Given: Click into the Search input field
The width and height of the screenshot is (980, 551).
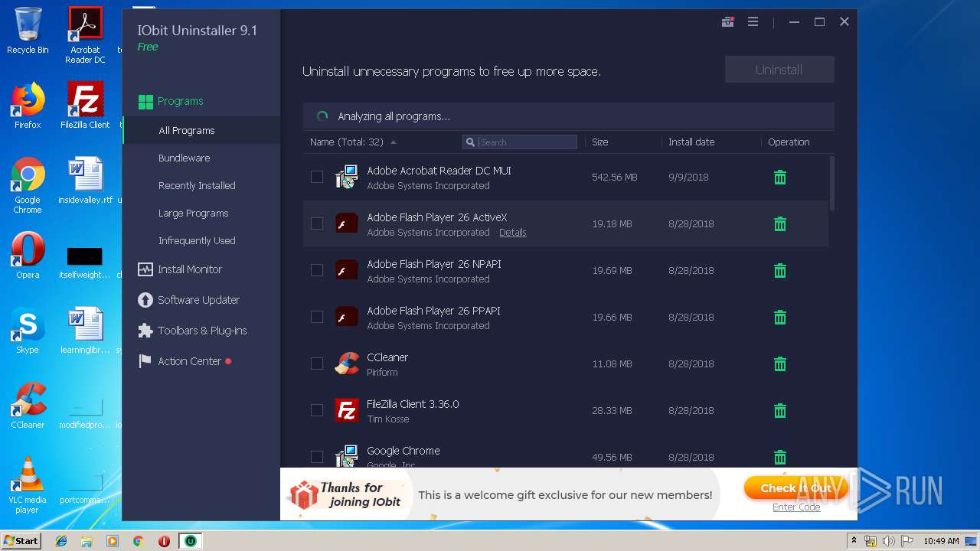Looking at the screenshot, I should tap(520, 142).
